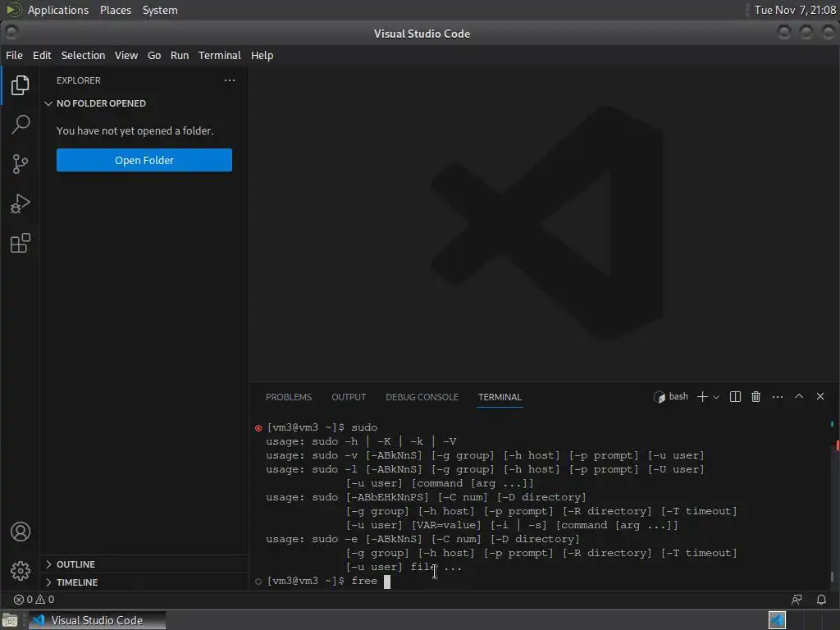Open the Go menu
The image size is (840, 630).
154,56
